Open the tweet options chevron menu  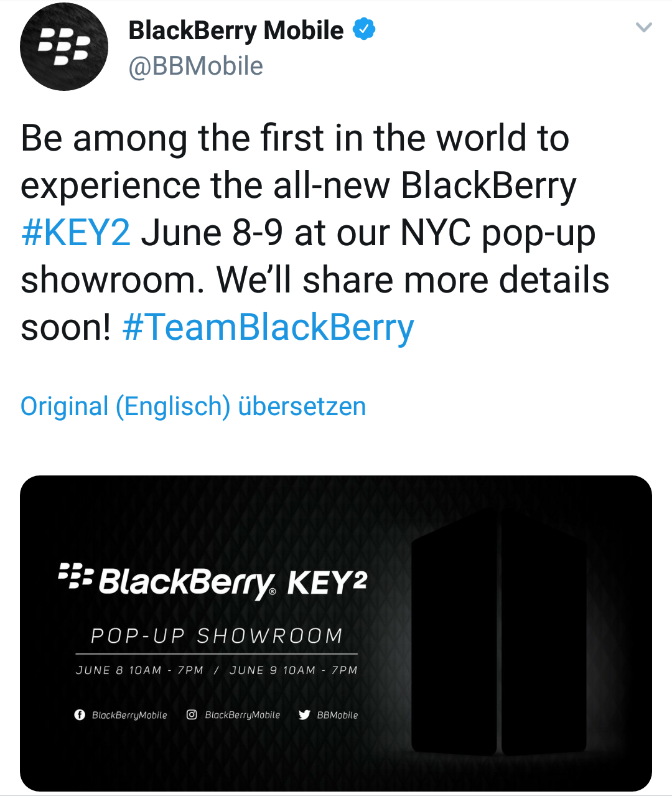click(x=643, y=27)
